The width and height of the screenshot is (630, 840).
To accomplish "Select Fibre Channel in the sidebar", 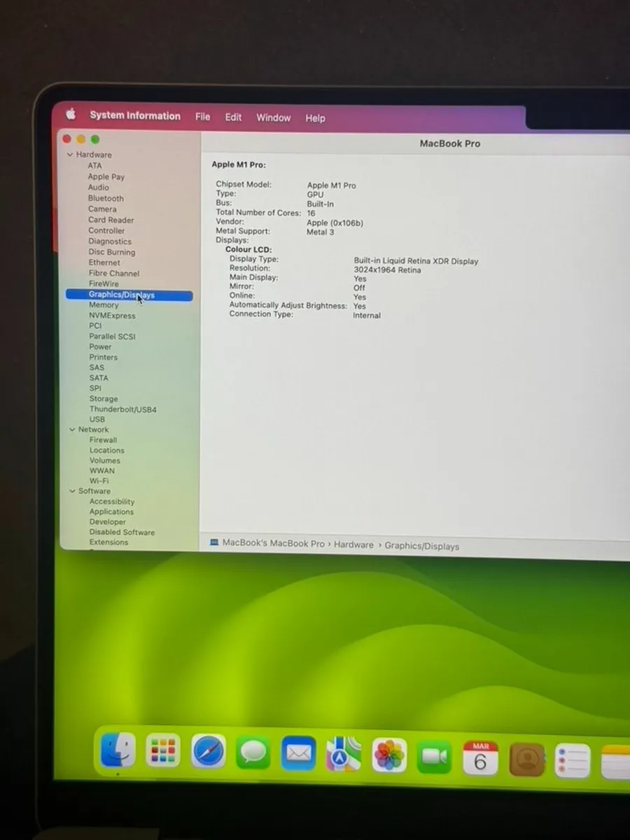I will coord(114,274).
